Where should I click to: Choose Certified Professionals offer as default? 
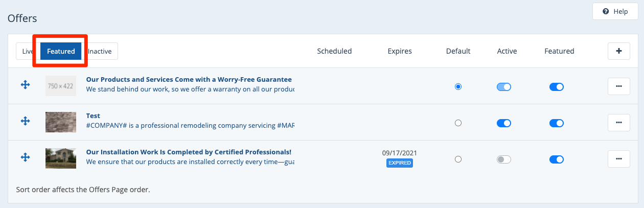(458, 159)
